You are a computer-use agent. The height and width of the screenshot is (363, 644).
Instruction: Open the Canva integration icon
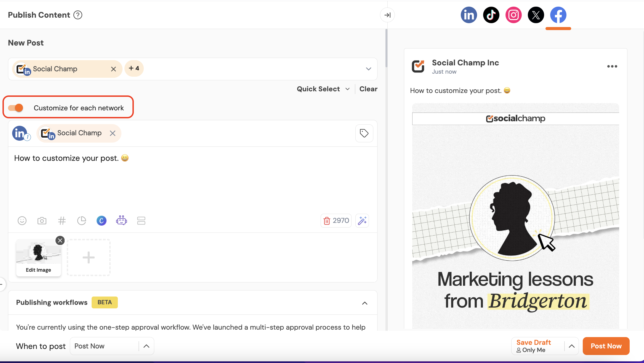(x=102, y=221)
